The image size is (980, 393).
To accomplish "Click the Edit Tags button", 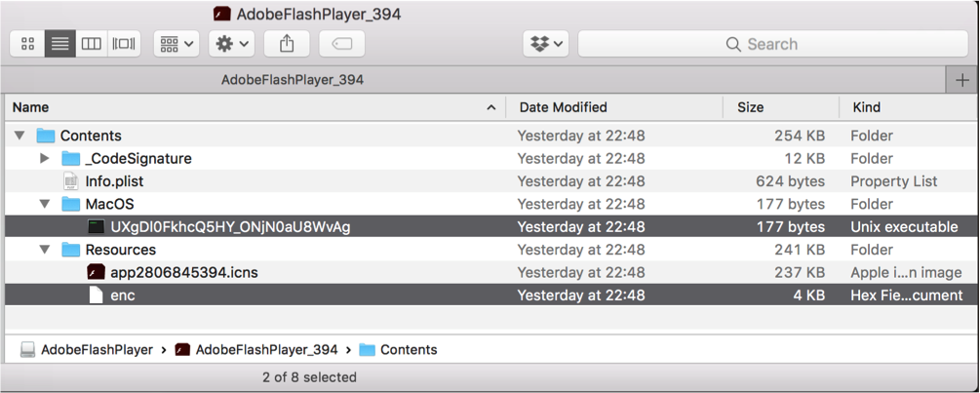I will click(x=342, y=44).
